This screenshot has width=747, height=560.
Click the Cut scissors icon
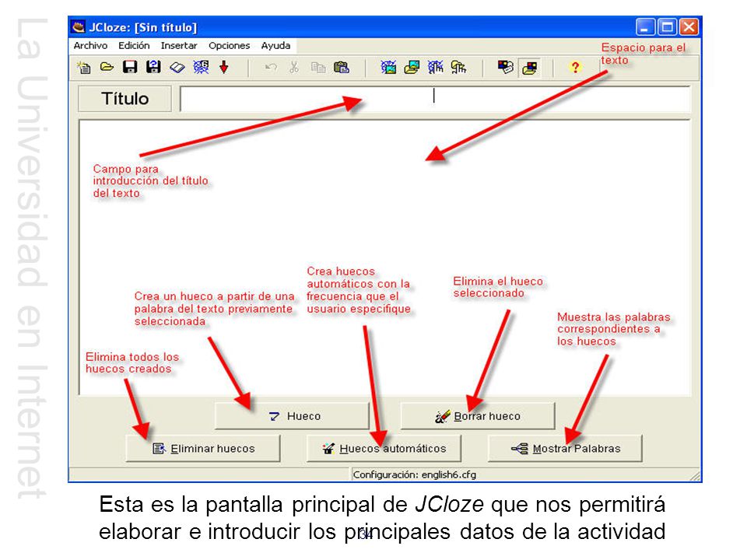(294, 67)
